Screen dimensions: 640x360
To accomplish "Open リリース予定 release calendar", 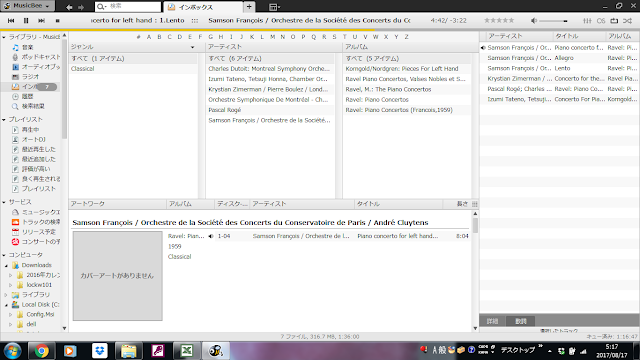I will coord(34,231).
